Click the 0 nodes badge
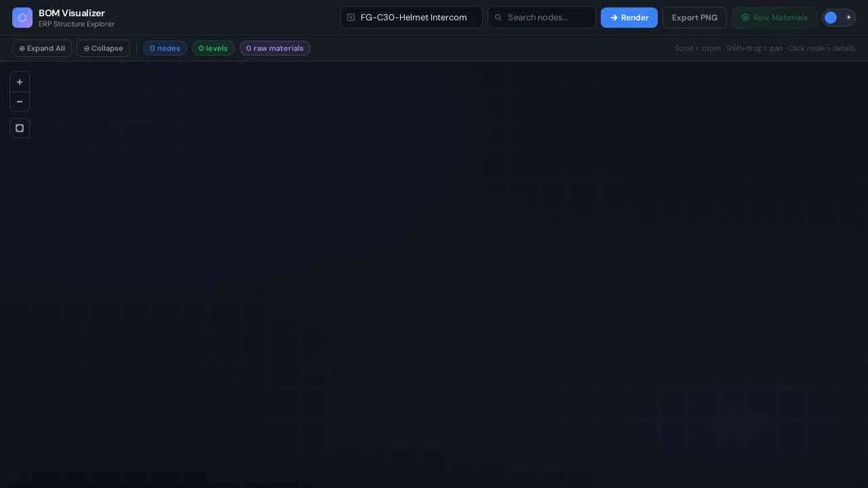Screen dimensions: 868x488 point(165,48)
